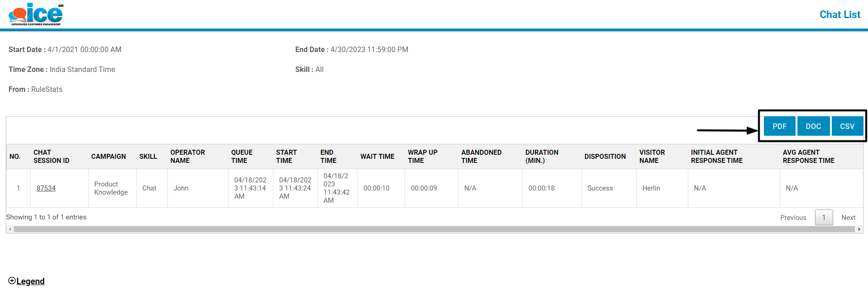
Task: Download the chat list as CSV
Action: (847, 126)
